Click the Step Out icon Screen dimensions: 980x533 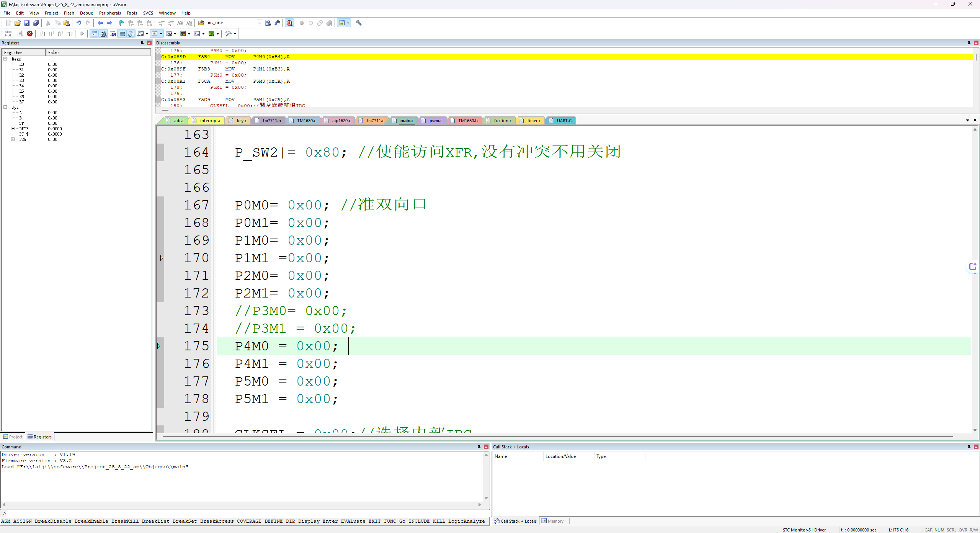[60, 34]
